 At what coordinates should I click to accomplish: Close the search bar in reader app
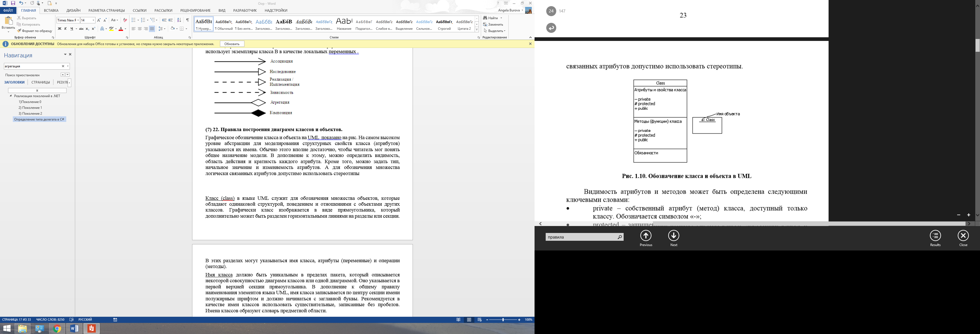click(x=963, y=236)
